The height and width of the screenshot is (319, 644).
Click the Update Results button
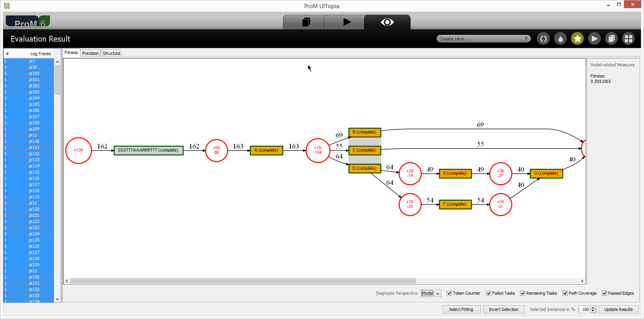point(618,309)
